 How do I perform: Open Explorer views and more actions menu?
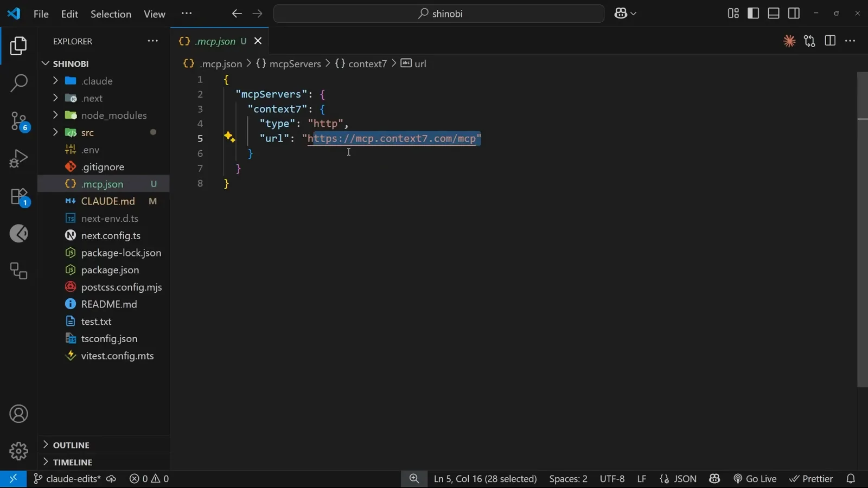tap(153, 41)
